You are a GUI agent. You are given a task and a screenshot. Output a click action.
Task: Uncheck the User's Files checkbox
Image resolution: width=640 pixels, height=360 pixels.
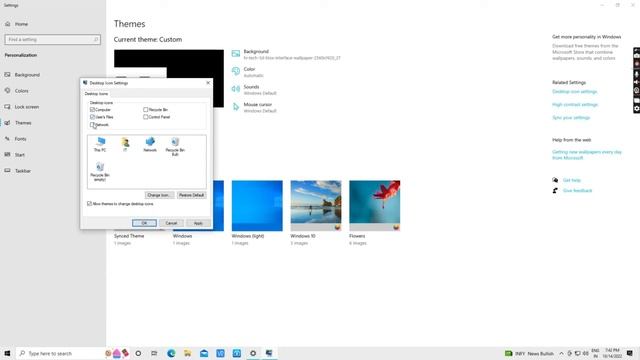point(92,117)
